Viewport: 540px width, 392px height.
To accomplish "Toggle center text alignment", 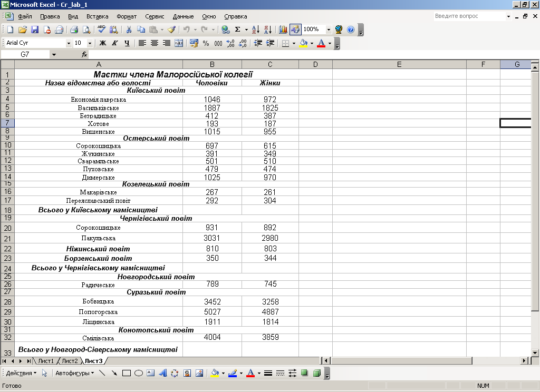I will 155,43.
